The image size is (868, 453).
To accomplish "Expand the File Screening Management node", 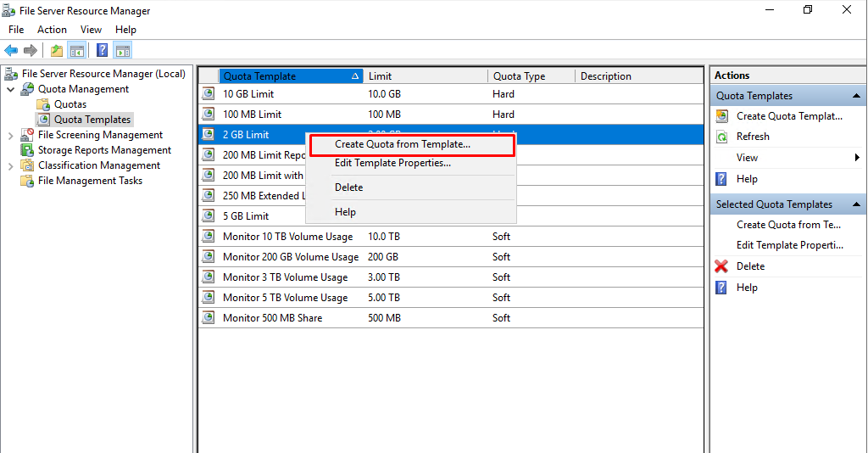I will tap(10, 135).
